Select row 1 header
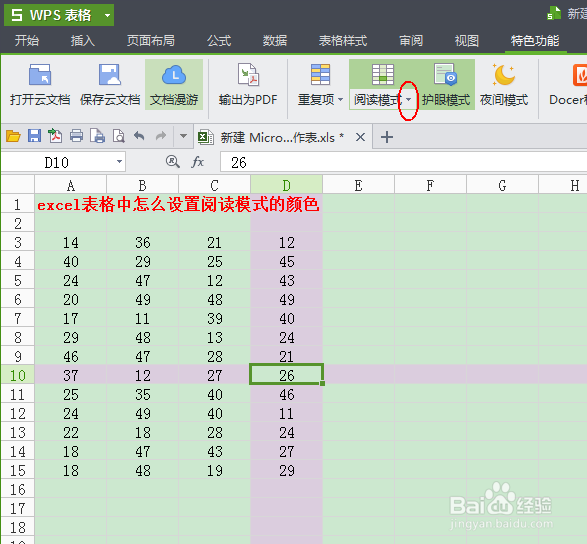 point(18,204)
